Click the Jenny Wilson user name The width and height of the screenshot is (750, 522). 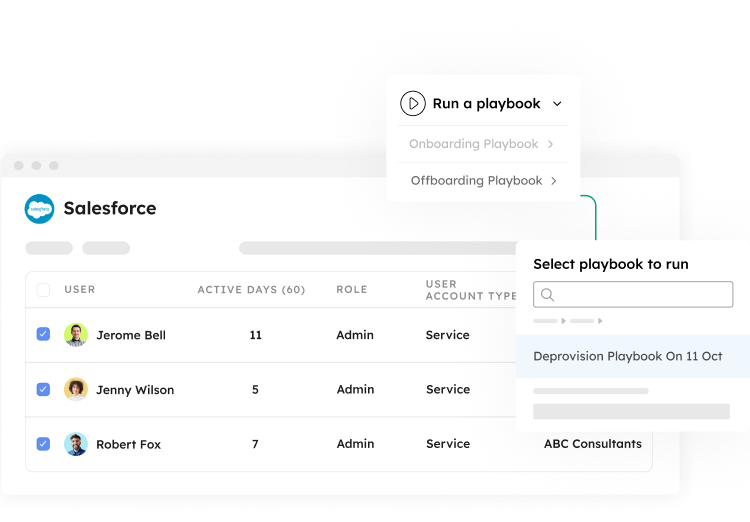[135, 390]
